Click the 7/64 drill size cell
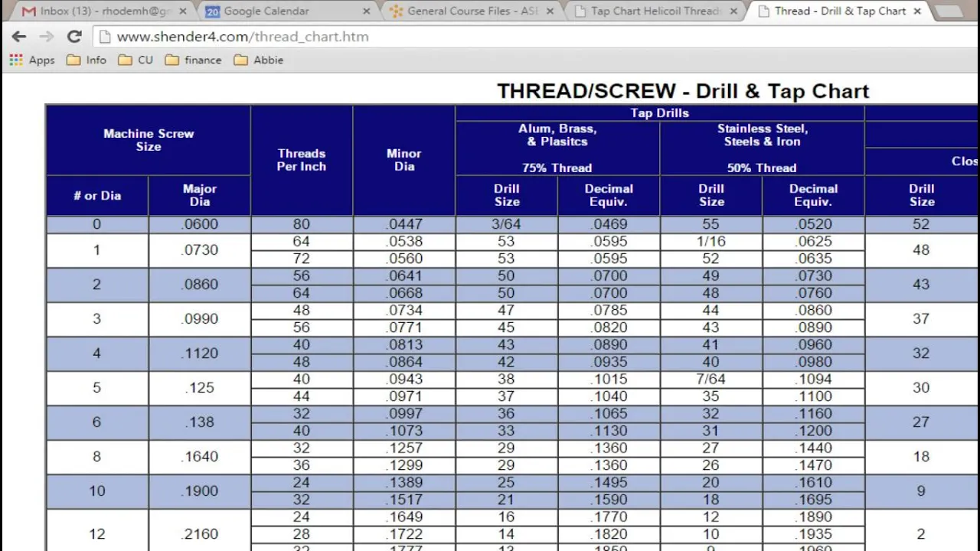 pos(711,380)
